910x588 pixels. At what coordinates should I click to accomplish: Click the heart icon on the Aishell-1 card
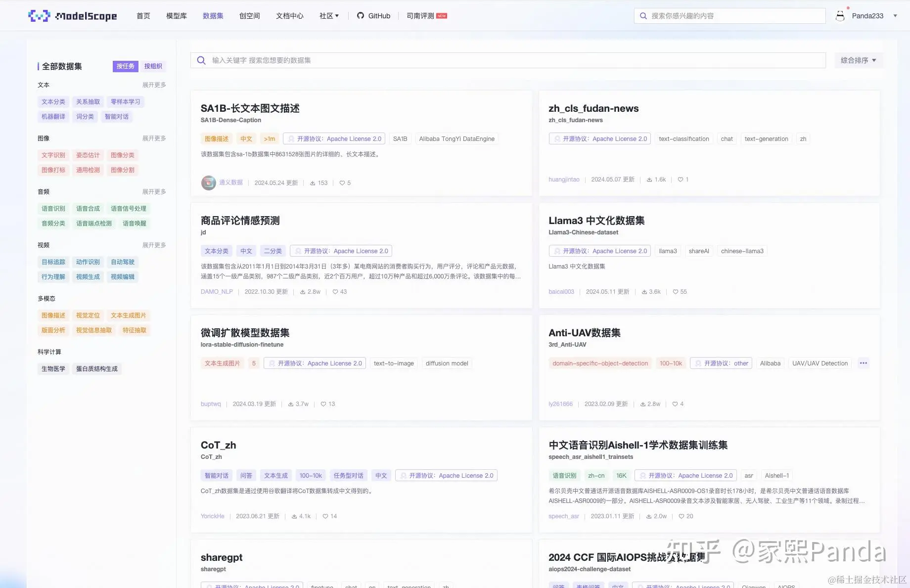682,516
